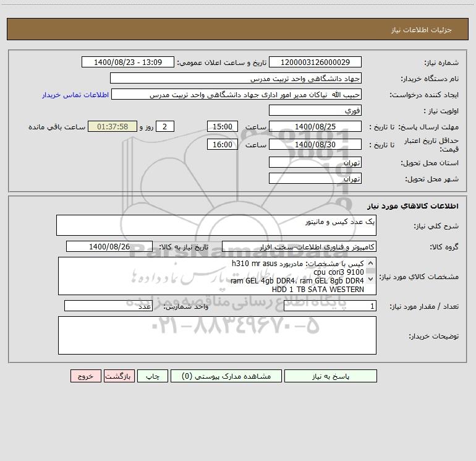Screen dimensions: 476x461
Task: Click the label توضیحات خریدار
Action: pos(434,336)
